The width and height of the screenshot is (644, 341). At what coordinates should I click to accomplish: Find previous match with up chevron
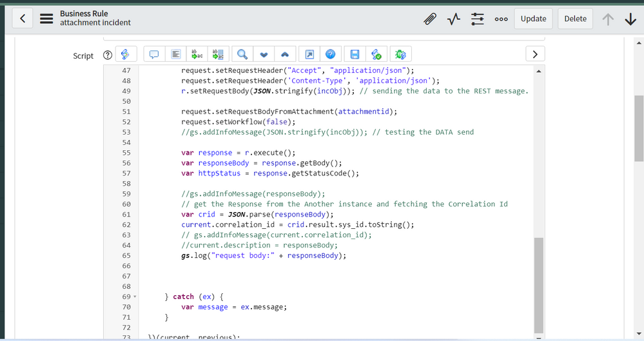285,54
